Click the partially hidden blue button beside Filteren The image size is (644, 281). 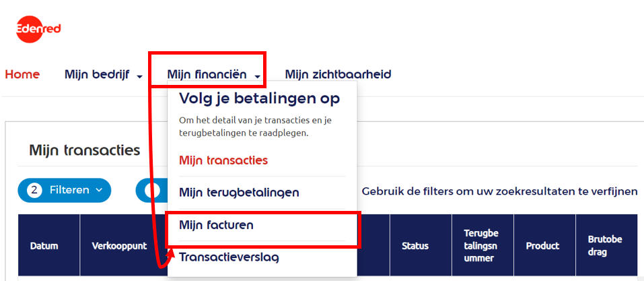pyautogui.click(x=151, y=191)
